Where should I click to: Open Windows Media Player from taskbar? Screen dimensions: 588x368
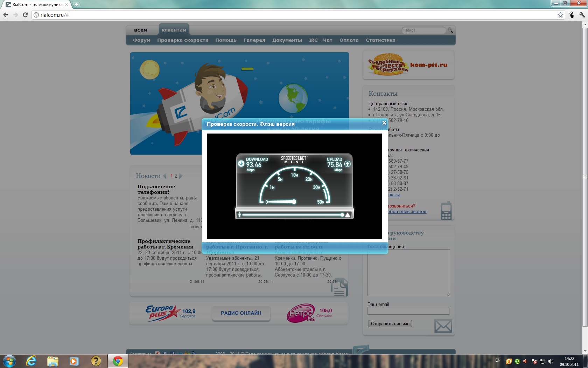point(74,361)
